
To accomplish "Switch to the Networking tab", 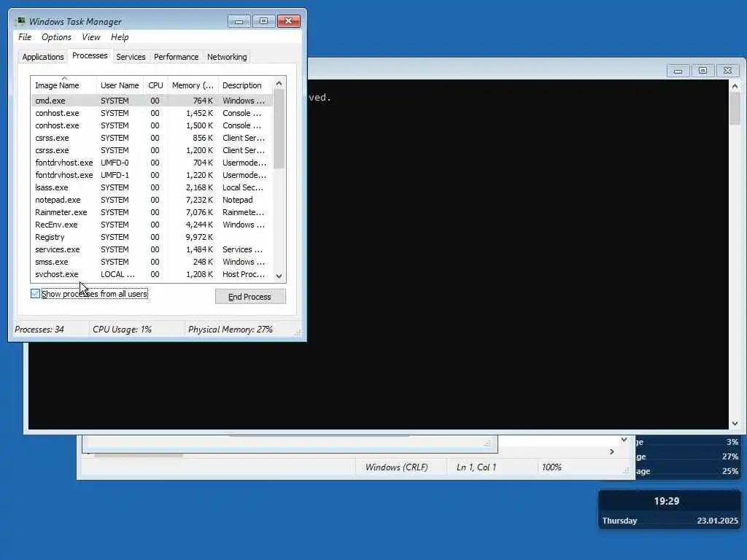I will pos(227,57).
